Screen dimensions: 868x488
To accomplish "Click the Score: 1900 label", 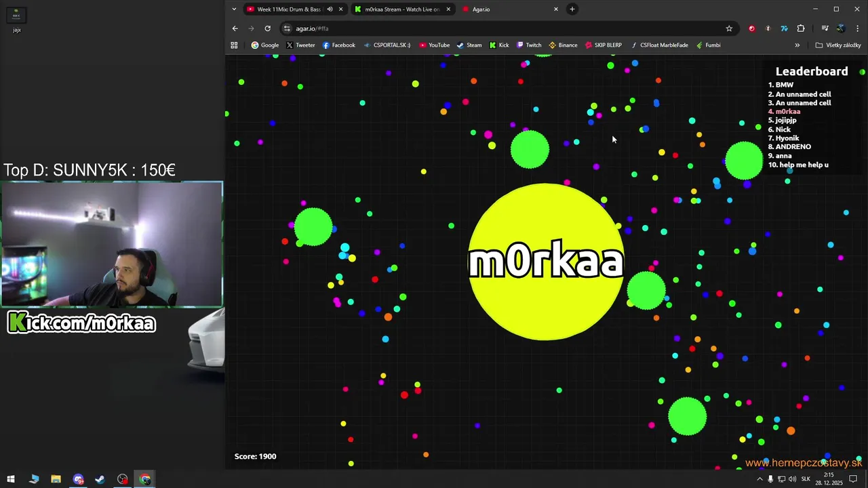I will [x=255, y=456].
